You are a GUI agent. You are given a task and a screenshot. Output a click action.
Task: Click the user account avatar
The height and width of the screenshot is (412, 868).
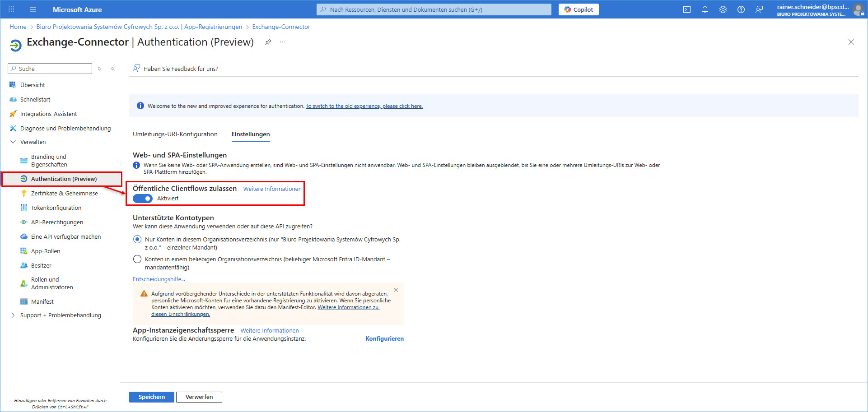(x=859, y=10)
